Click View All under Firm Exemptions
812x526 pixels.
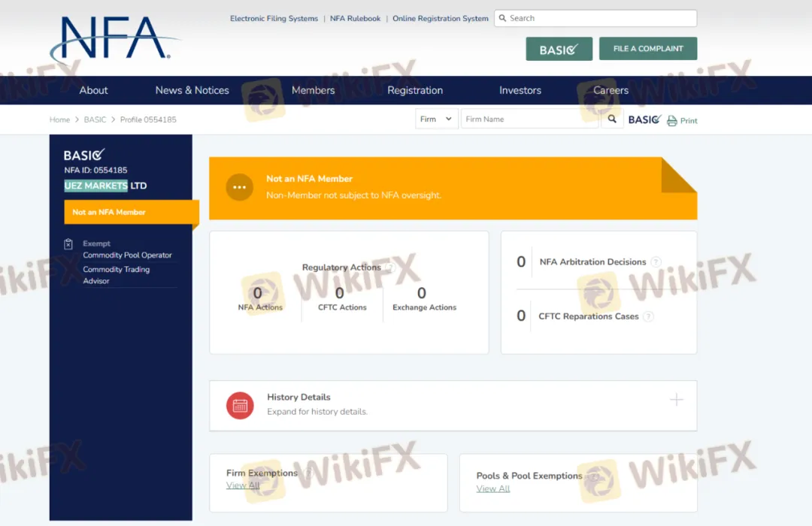tap(243, 485)
